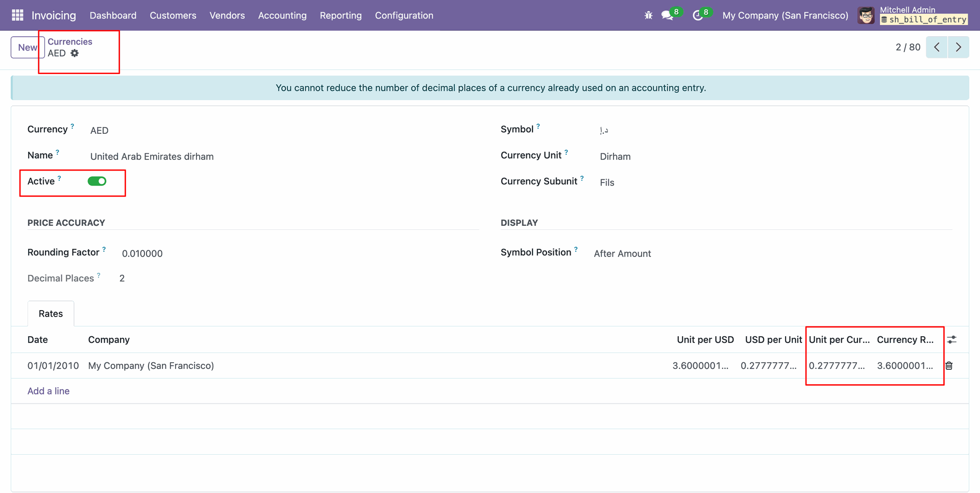Go to the previous currency record

(937, 48)
